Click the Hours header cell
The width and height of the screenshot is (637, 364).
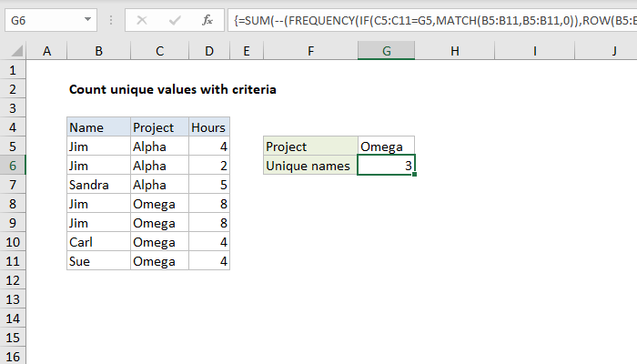[x=208, y=127]
